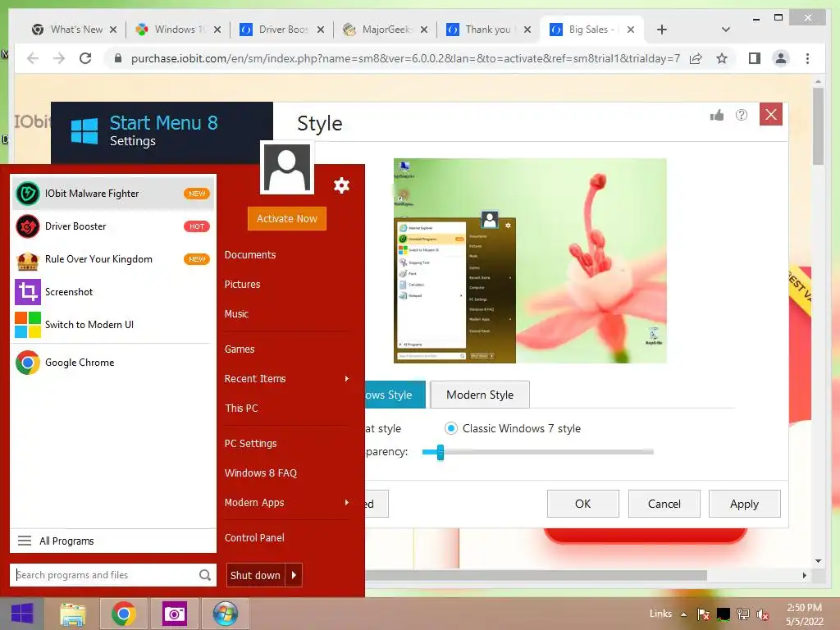Close the Start Menu 8 Settings window
Viewport: 840px width, 630px height.
pyautogui.click(x=771, y=114)
